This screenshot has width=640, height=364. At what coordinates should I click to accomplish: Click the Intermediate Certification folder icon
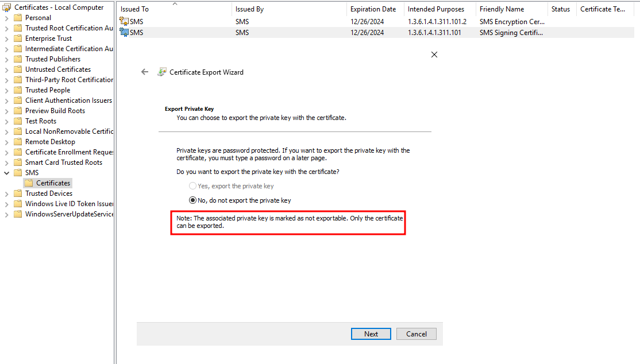pos(18,49)
